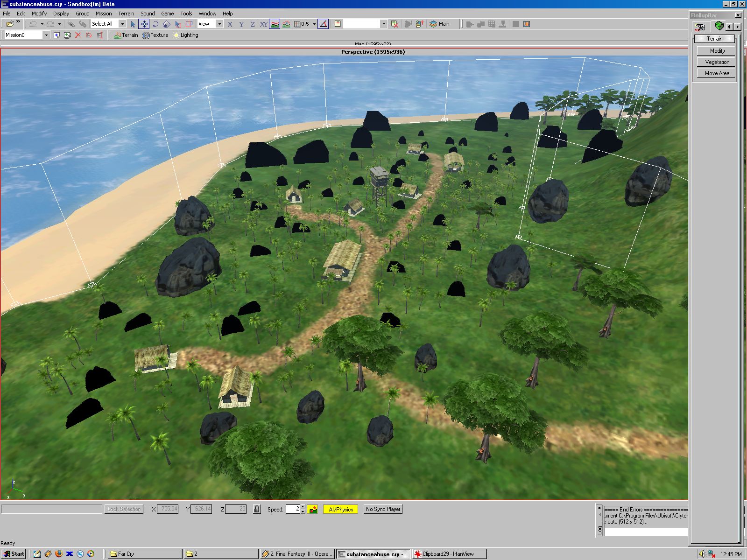
Task: Activate the Move tool with crossed arrows
Action: tap(144, 24)
